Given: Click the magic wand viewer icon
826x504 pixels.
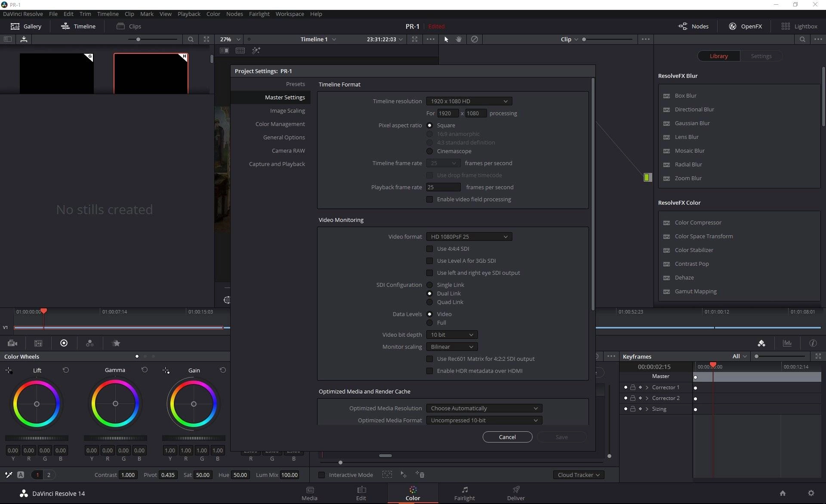Looking at the screenshot, I should point(256,51).
